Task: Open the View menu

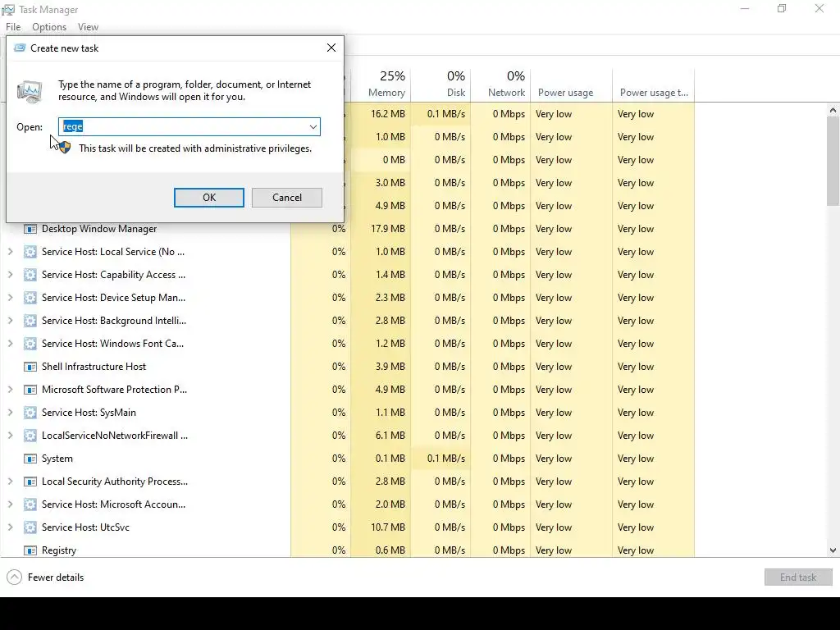Action: pos(88,27)
